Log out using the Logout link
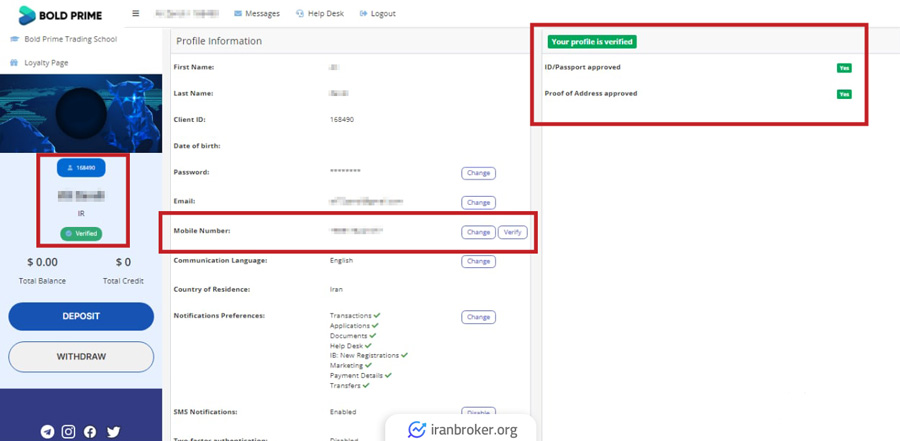900x441 pixels. click(x=378, y=14)
